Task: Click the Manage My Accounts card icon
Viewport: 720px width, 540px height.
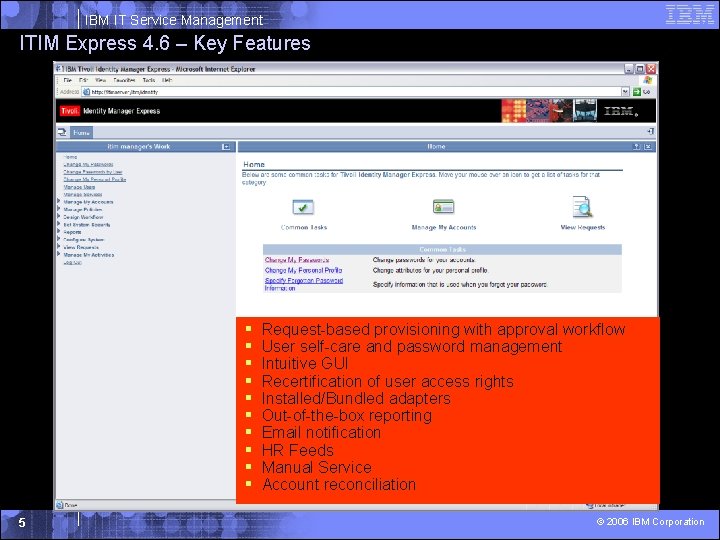Action: tap(444, 207)
